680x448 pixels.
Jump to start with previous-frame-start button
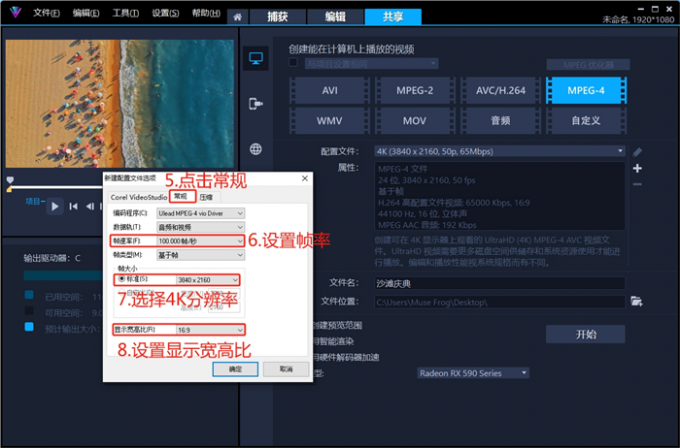[74, 206]
